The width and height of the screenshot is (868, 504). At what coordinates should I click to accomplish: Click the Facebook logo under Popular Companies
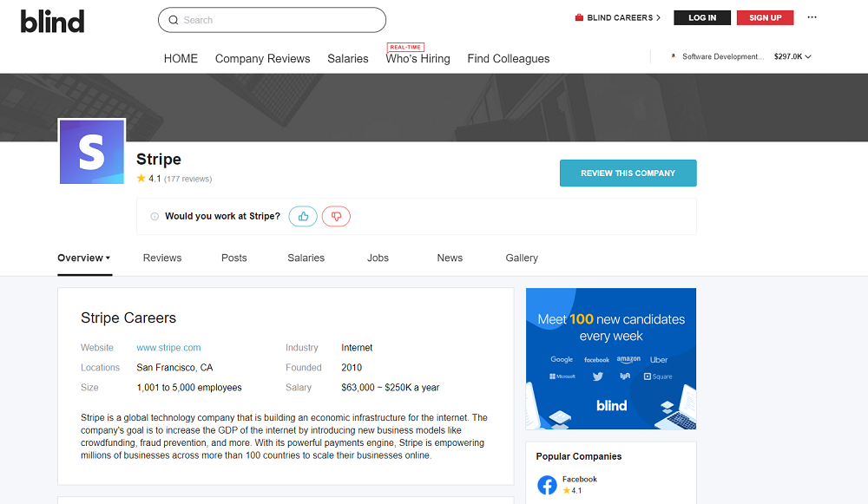coord(547,485)
